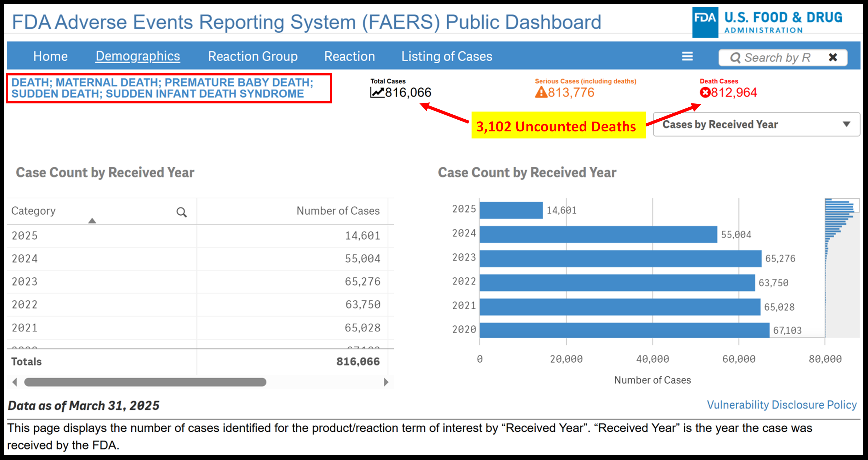The width and height of the screenshot is (868, 460).
Task: Click the Death Cases 812,964 figure
Action: (x=734, y=93)
